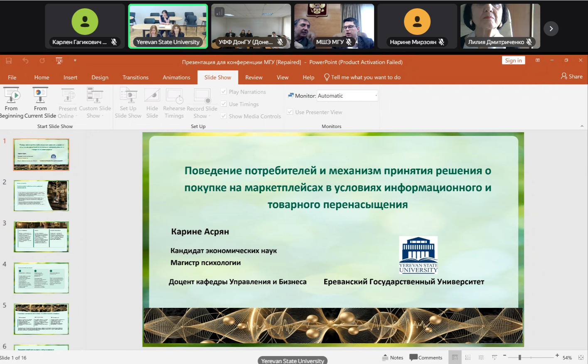Switch to Normal view in status bar
Image resolution: width=588 pixels, height=364 pixels.
(455, 357)
